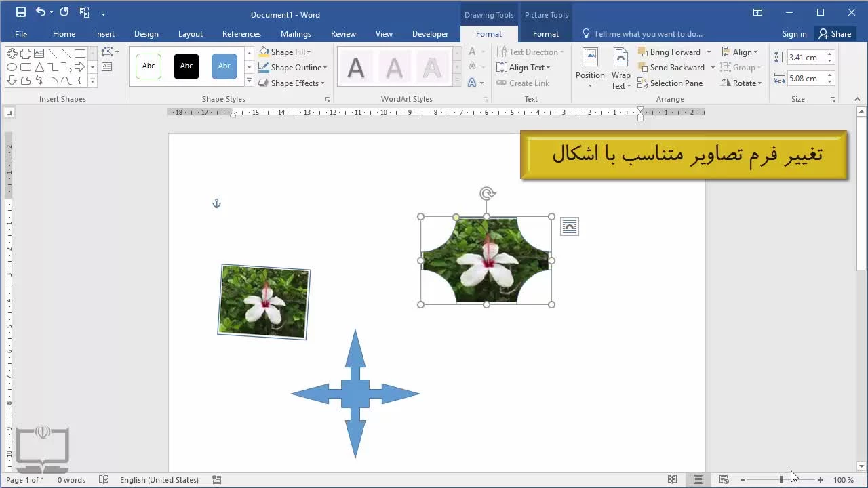This screenshot has width=868, height=488.
Task: Click the rotation handle above the picture
Action: click(x=487, y=194)
